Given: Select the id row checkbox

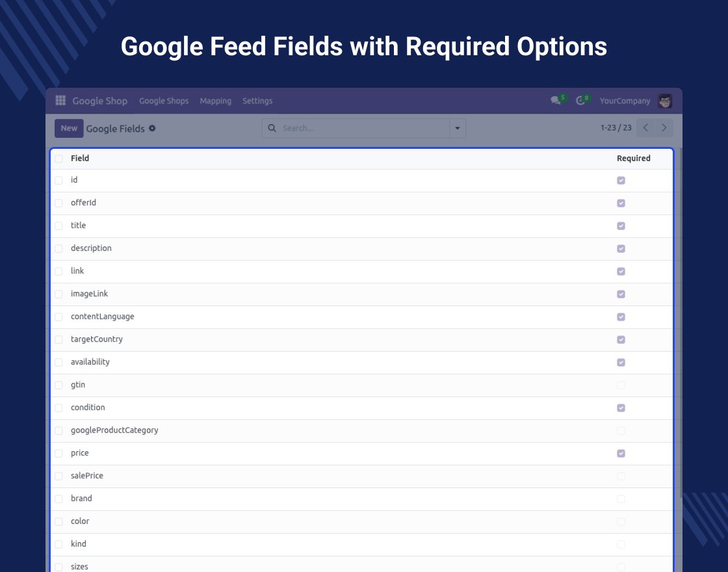Looking at the screenshot, I should click(58, 181).
